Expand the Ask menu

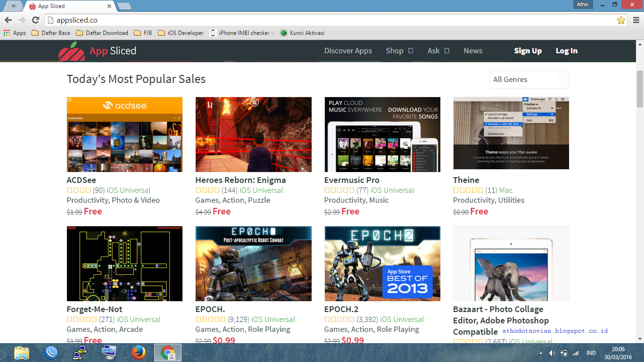point(438,51)
